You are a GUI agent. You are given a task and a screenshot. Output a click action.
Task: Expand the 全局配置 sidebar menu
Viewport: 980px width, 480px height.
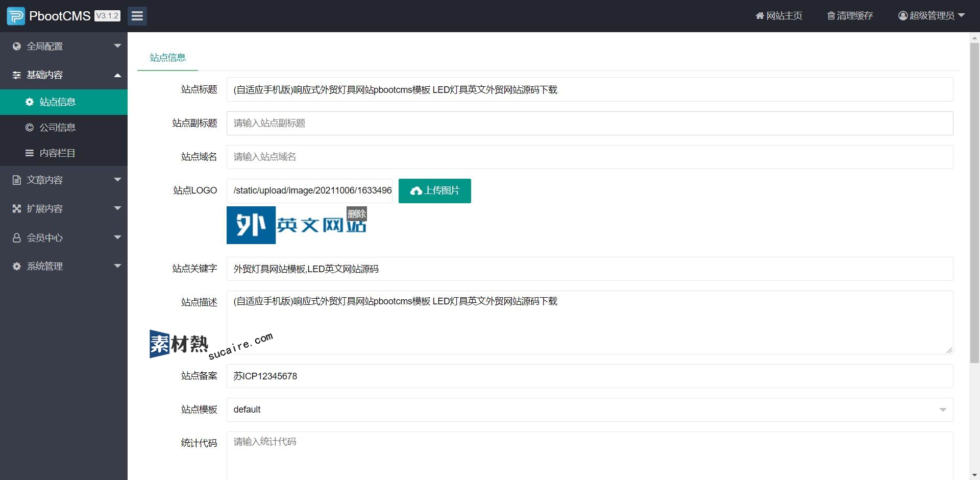(64, 46)
